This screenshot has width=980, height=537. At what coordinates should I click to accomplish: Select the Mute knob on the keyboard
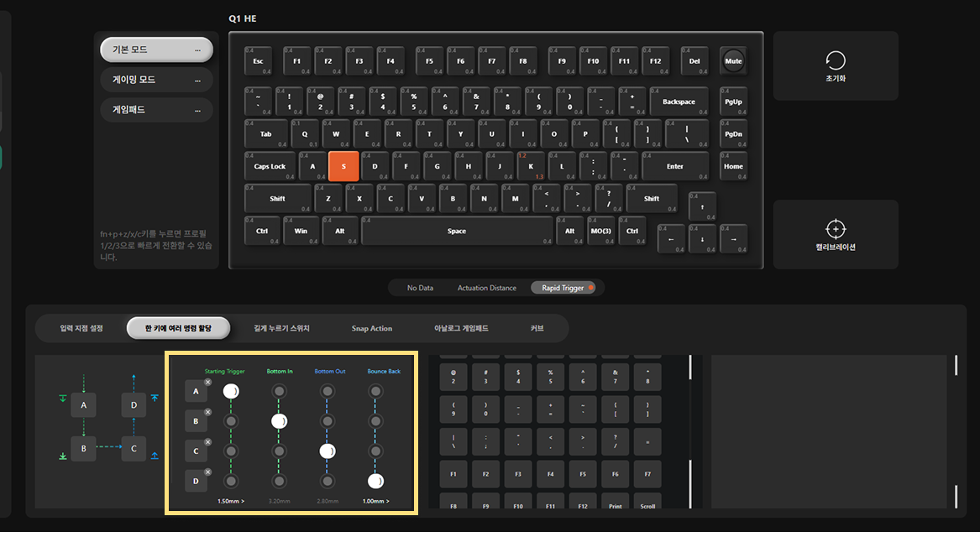[733, 61]
